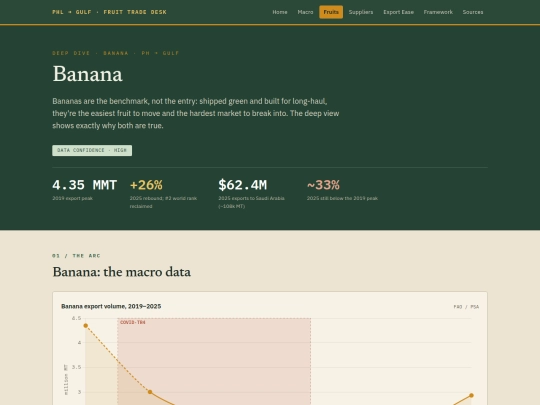The width and height of the screenshot is (540, 405).
Task: Open the Suppliers section
Action: coord(361,12)
